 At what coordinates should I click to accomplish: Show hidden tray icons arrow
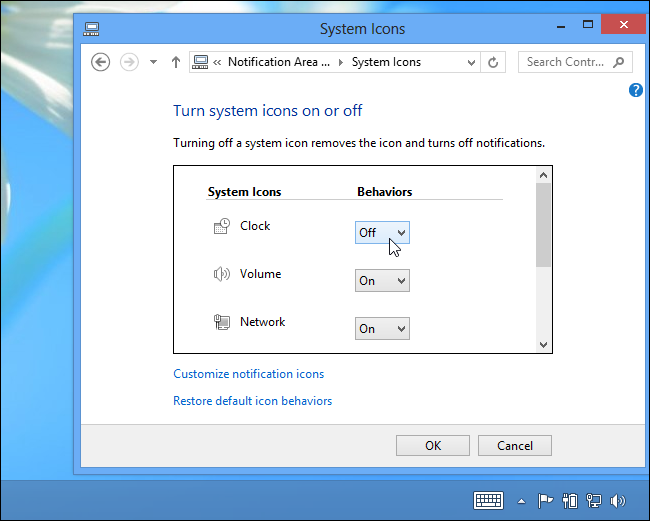(521, 501)
